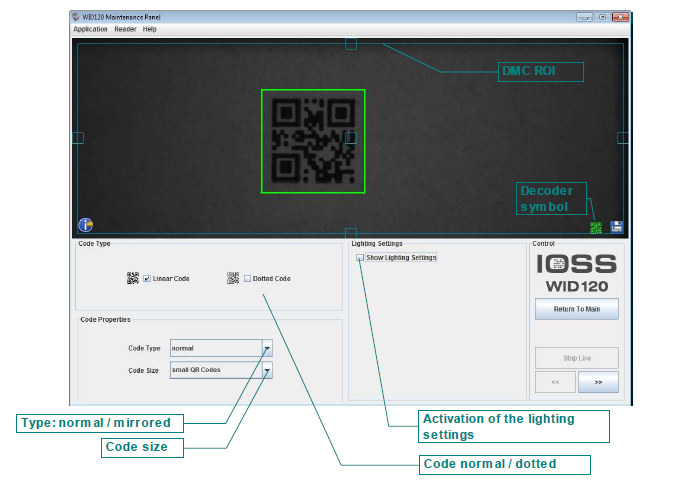Minimize the WID120 Maintenance Panel window

click(584, 17)
